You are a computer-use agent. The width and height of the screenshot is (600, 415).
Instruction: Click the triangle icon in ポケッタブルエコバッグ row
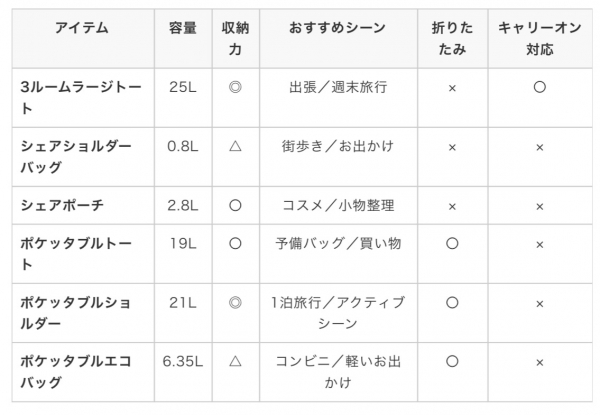coord(235,361)
